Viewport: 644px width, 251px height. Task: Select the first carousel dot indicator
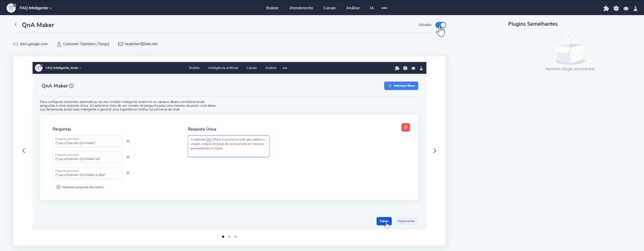pyautogui.click(x=223, y=237)
